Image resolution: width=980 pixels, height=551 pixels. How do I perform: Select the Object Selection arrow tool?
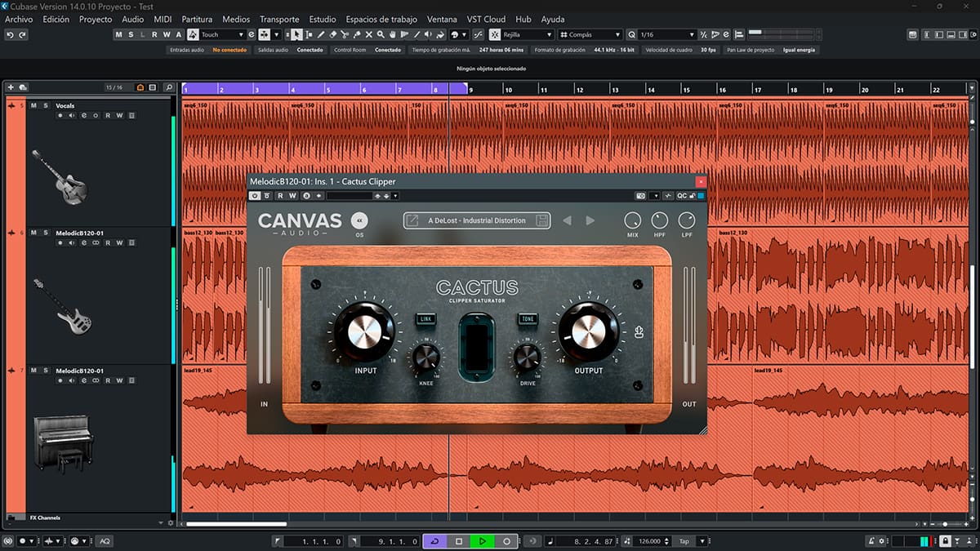pos(296,35)
